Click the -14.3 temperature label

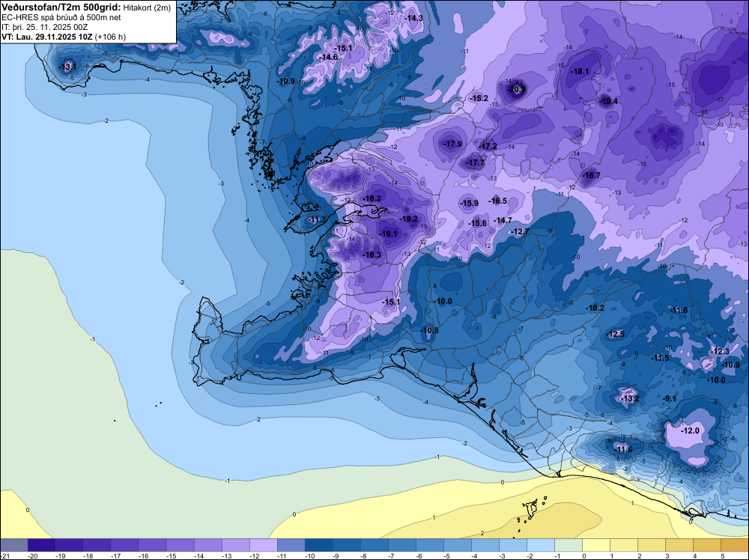pyautogui.click(x=413, y=18)
